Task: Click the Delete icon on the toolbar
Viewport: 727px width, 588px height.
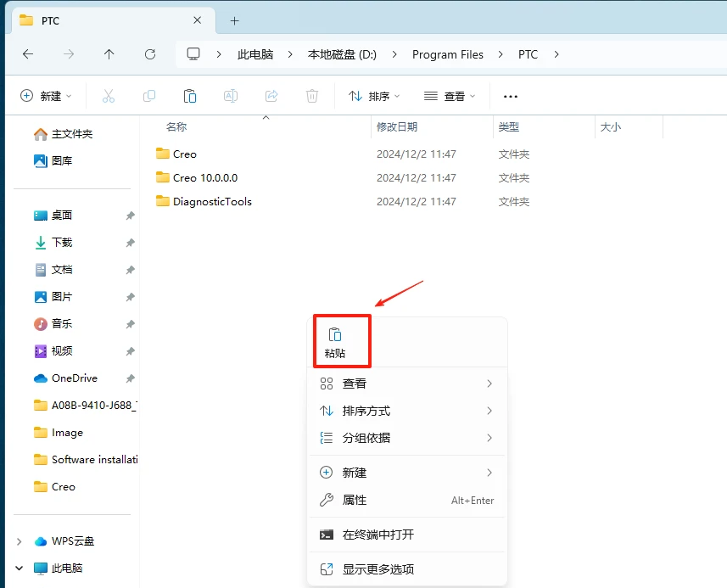Action: point(311,96)
